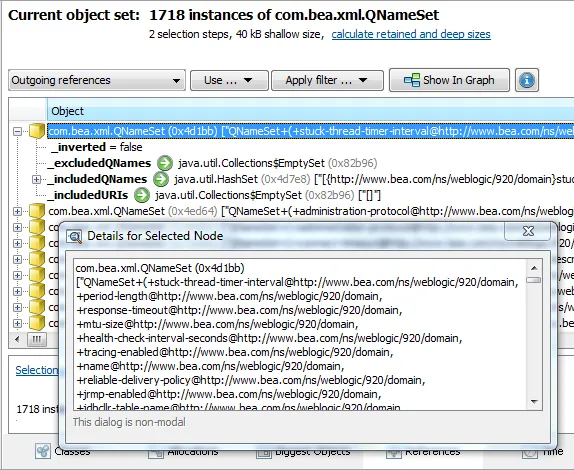
Task: Open the Apply filter ... dropdown
Action: coord(327,80)
